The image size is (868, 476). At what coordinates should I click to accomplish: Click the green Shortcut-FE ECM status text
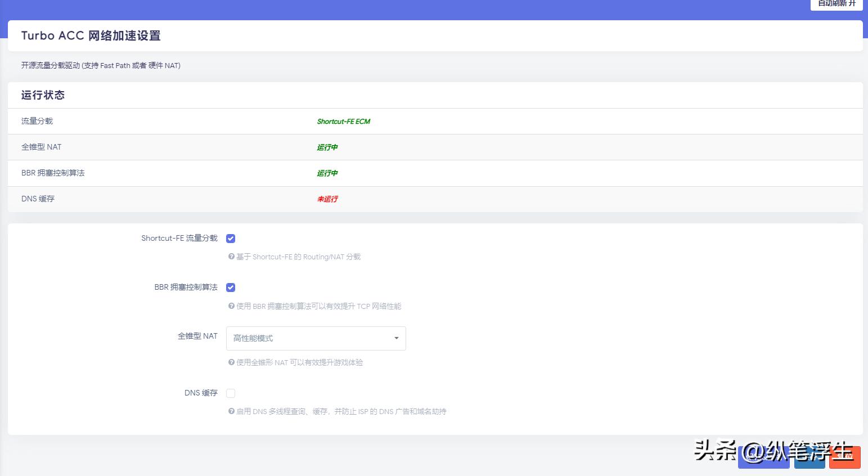click(344, 121)
